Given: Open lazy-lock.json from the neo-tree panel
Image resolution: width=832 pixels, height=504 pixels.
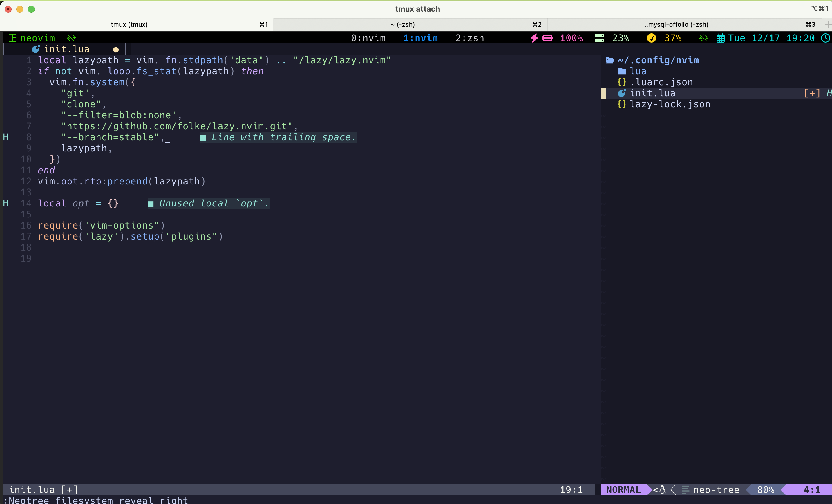Looking at the screenshot, I should tap(670, 104).
